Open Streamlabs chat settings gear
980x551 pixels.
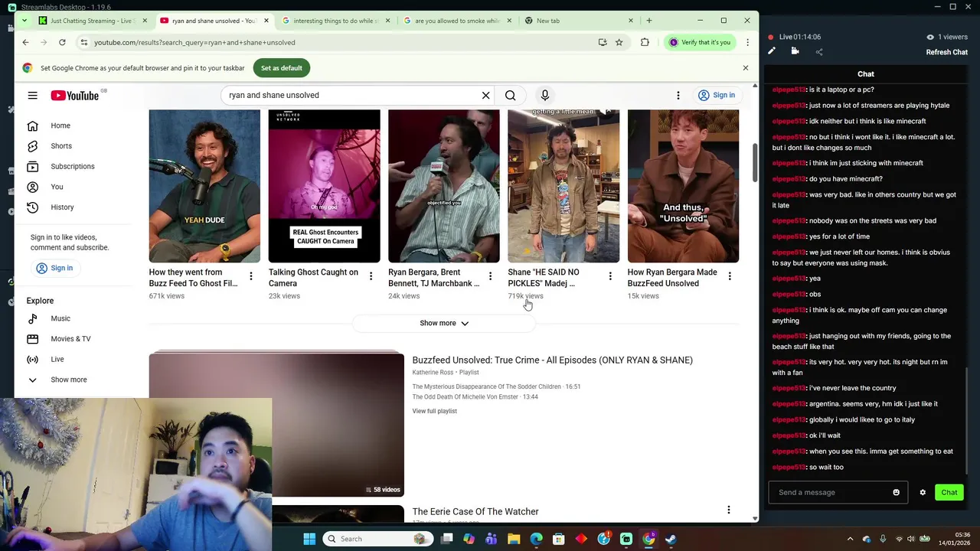pyautogui.click(x=923, y=492)
